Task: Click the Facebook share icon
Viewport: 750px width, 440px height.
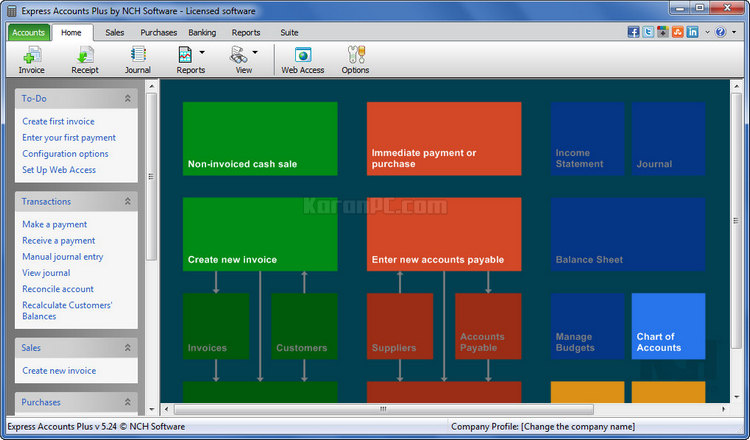Action: coord(633,32)
